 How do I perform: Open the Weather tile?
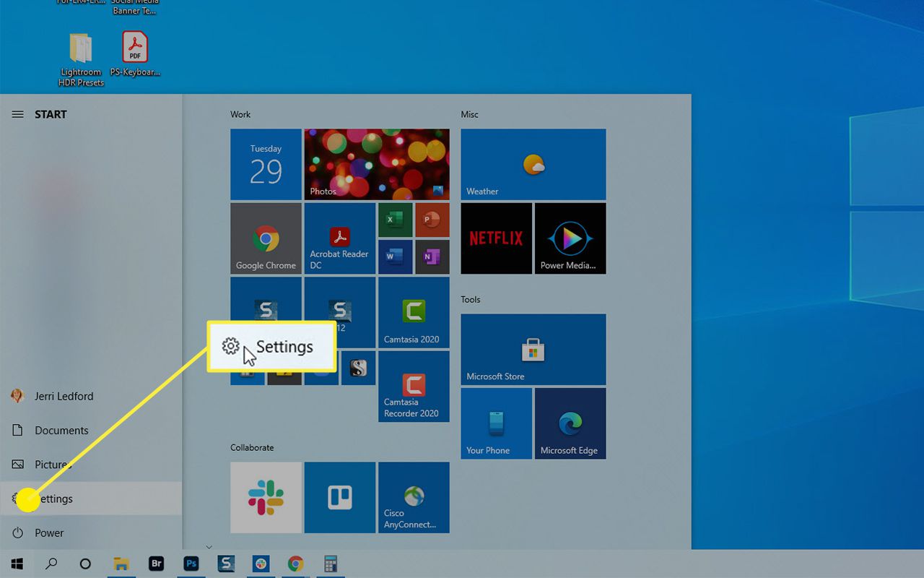[533, 165]
